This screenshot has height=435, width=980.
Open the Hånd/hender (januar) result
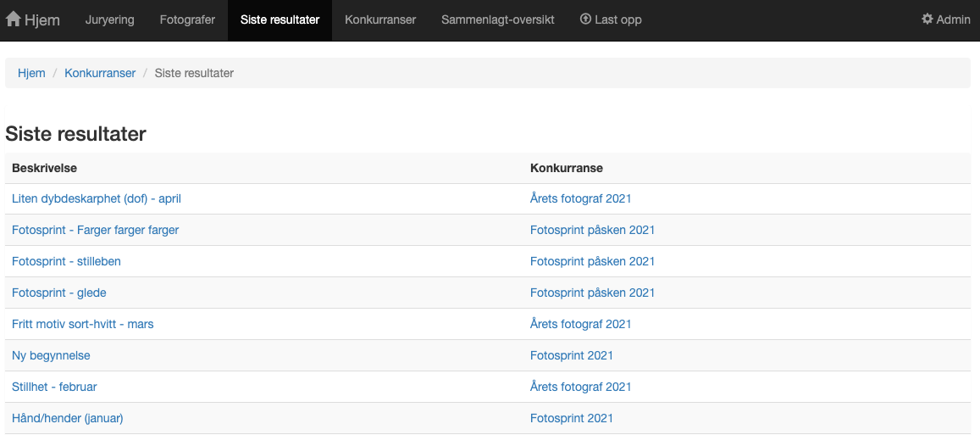68,418
